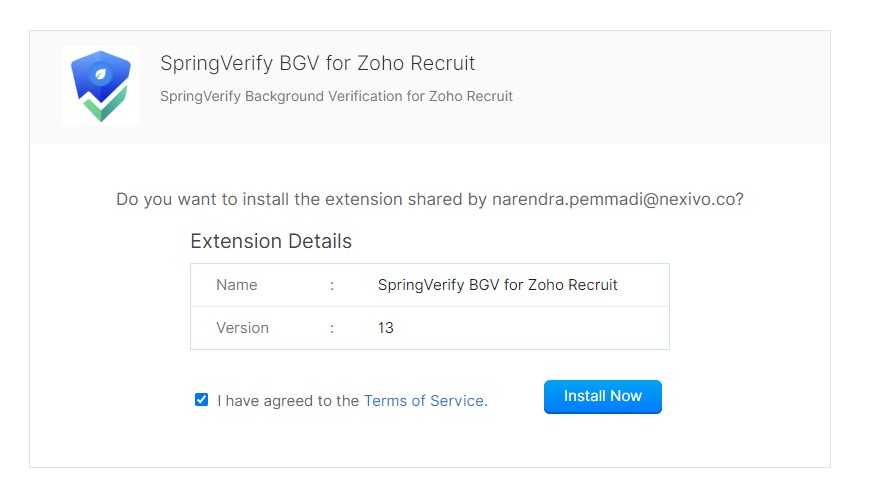Viewport: 877px width, 489px height.
Task: Click the colon separator in the Version row
Action: pos(332,329)
